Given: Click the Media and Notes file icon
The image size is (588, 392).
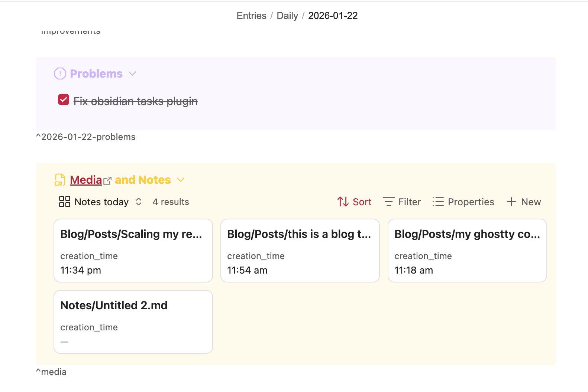Looking at the screenshot, I should pyautogui.click(x=60, y=180).
